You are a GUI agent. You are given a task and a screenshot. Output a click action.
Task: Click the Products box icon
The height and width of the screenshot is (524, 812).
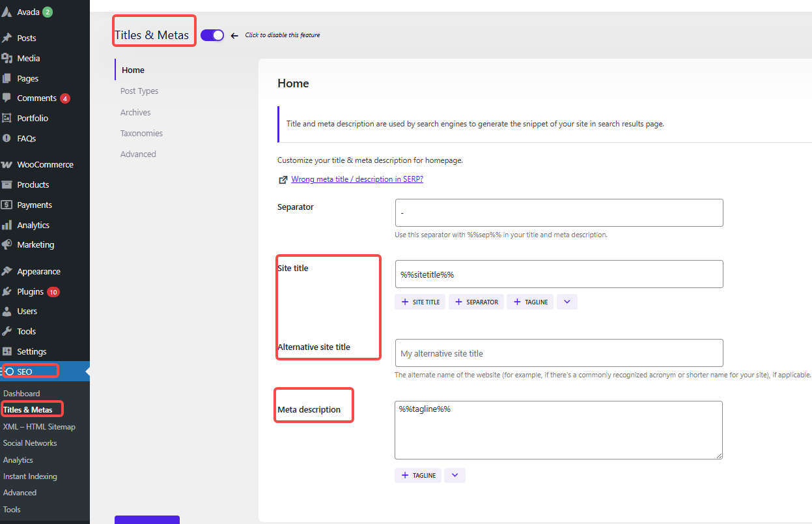[7, 184]
